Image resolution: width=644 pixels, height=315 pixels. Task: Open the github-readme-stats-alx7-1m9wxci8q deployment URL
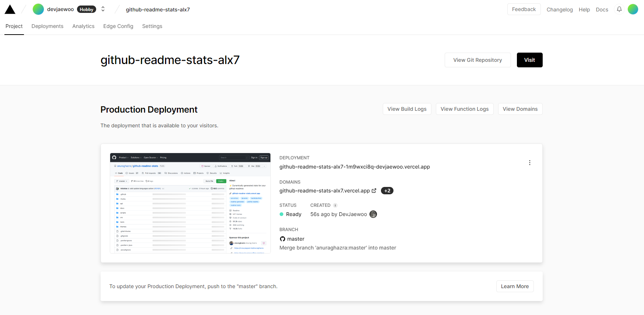tap(354, 167)
